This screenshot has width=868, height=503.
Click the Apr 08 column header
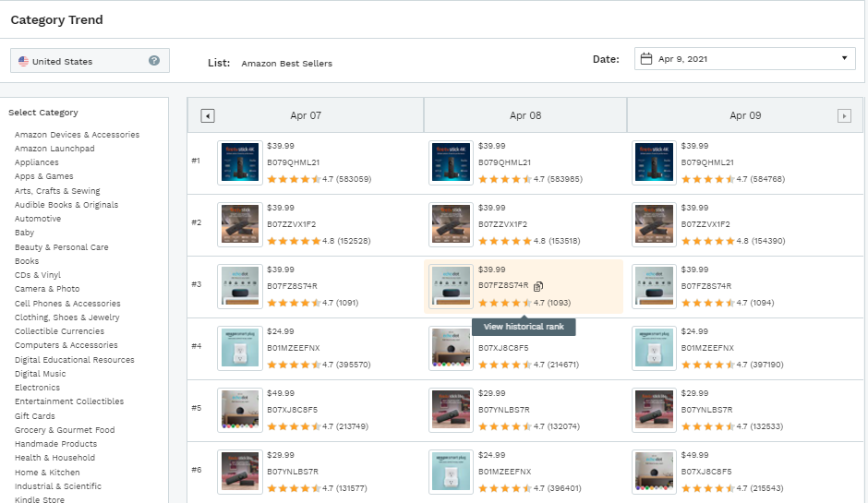point(525,115)
